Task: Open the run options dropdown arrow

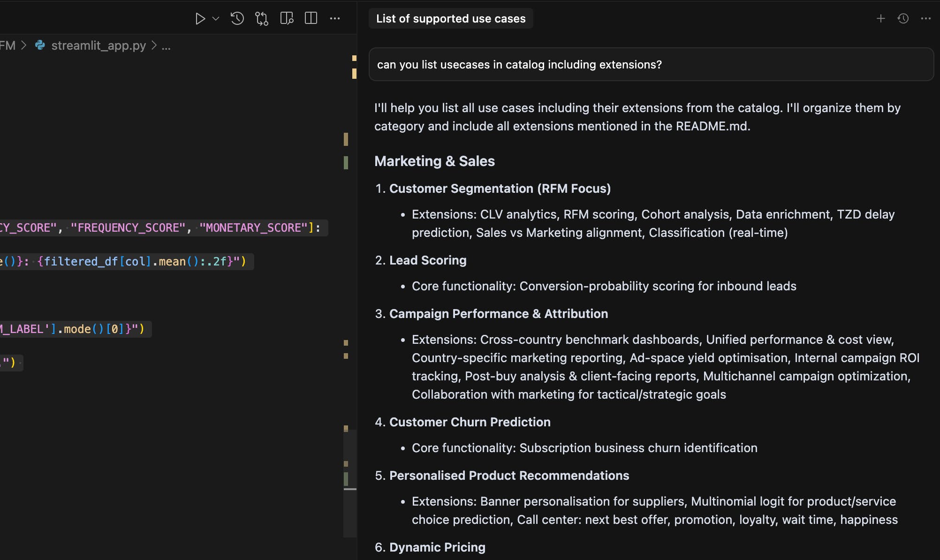Action: point(216,19)
